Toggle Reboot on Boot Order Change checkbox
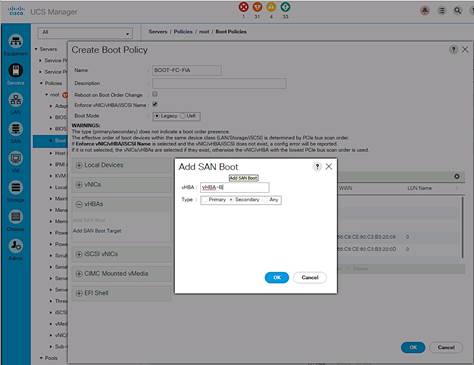474x365 pixels. tap(155, 94)
